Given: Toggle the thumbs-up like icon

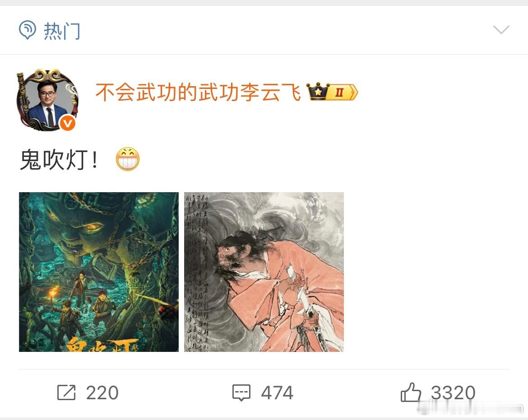Looking at the screenshot, I should click(x=411, y=392).
